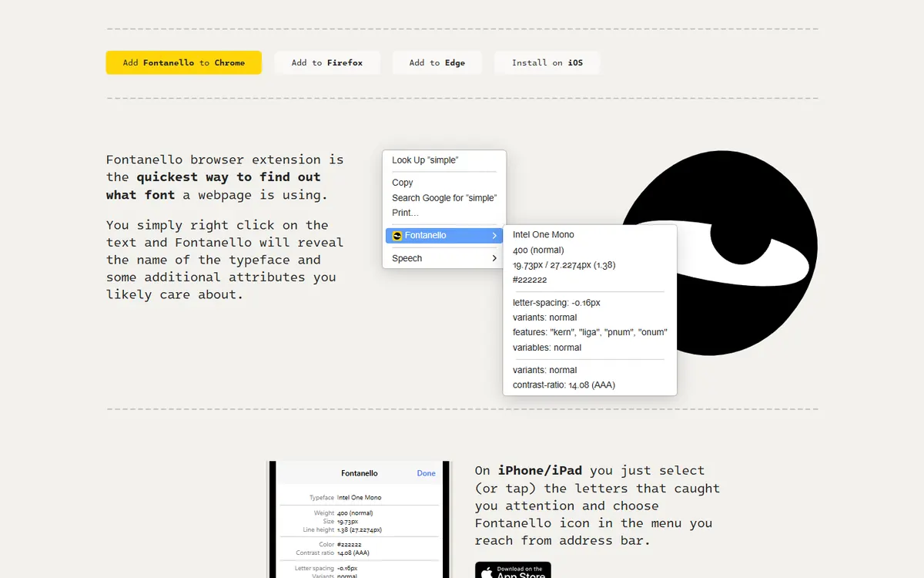Select variables: normal in the submenu
Viewport: 924px width, 578px height.
click(x=547, y=348)
